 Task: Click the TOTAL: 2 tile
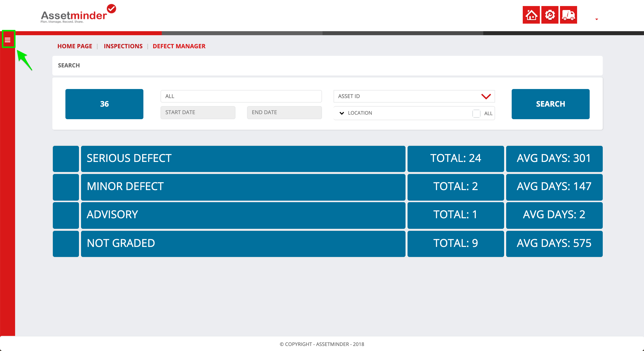pyautogui.click(x=456, y=187)
